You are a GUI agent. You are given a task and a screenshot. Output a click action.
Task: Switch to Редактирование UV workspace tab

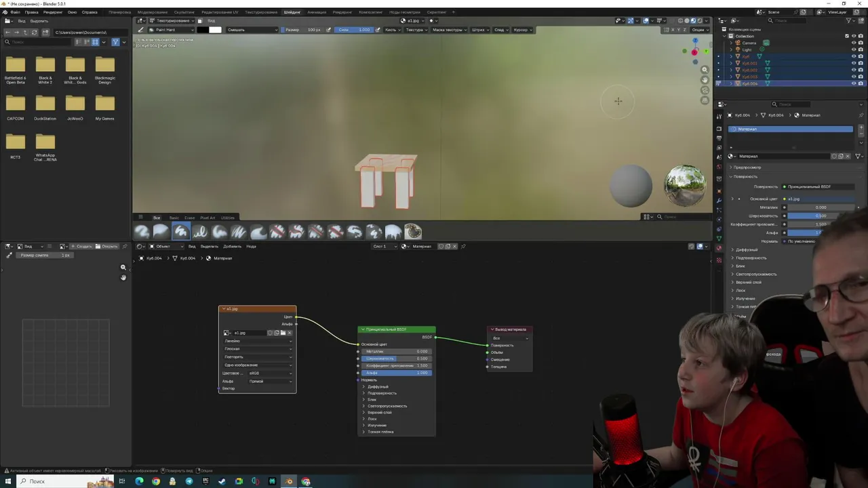click(x=220, y=12)
